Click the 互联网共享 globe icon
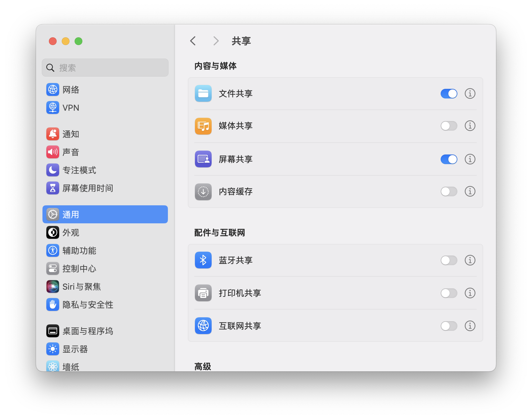 click(203, 326)
